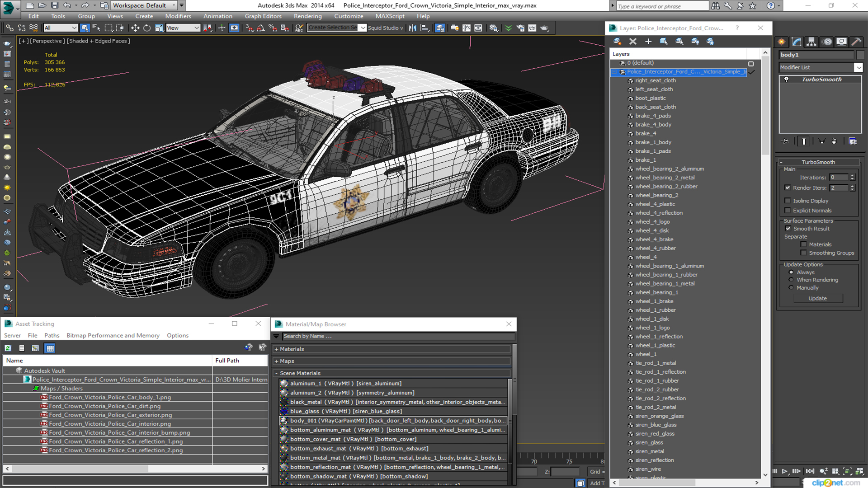Enable Separate by Smoothing Groups checkbox
Image resolution: width=868 pixels, height=488 pixels.
point(803,253)
